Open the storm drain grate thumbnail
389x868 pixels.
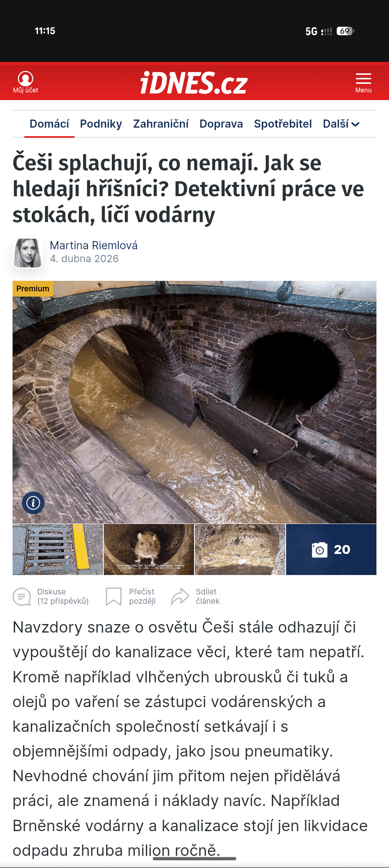[x=58, y=549]
